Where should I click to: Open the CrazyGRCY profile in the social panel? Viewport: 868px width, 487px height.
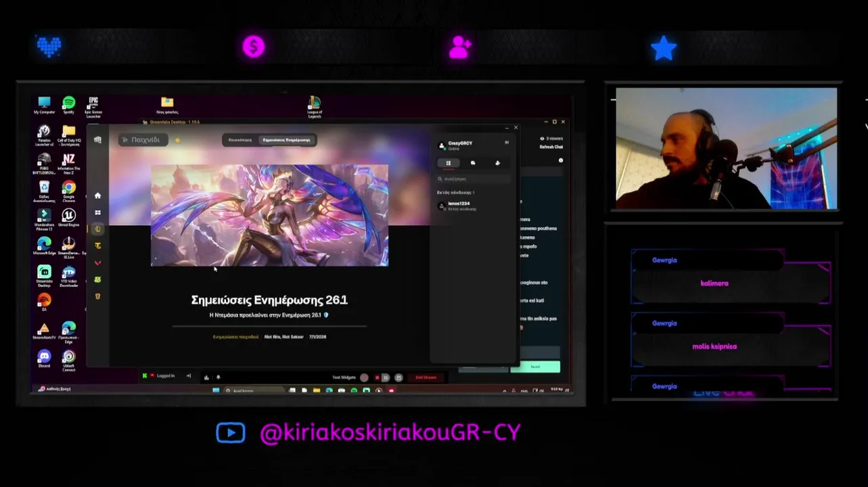(x=457, y=145)
